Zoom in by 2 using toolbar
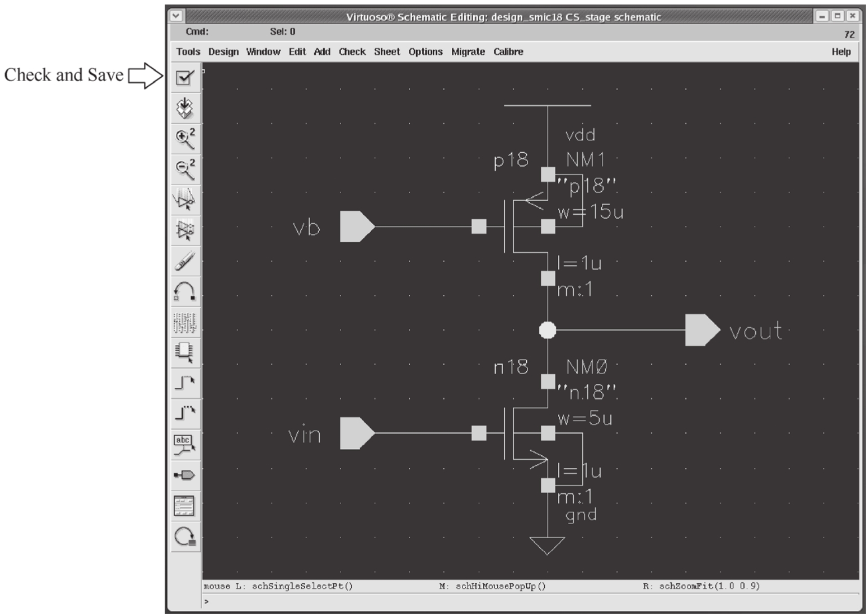 185,138
